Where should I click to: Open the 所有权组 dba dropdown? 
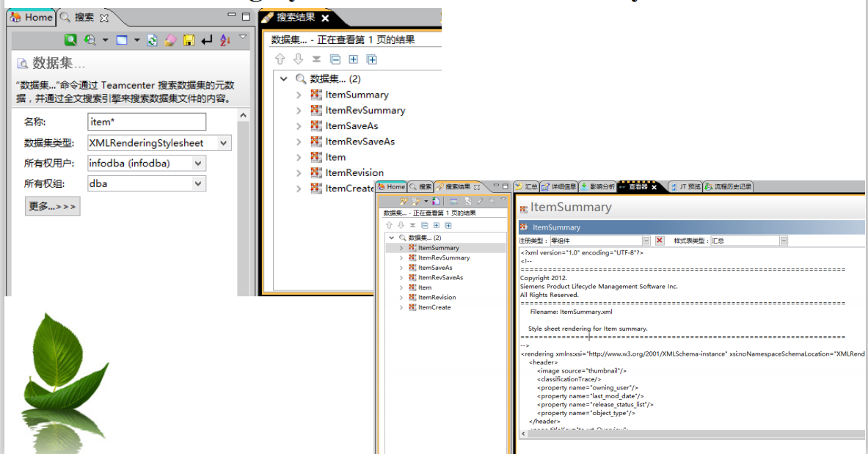tap(198, 184)
